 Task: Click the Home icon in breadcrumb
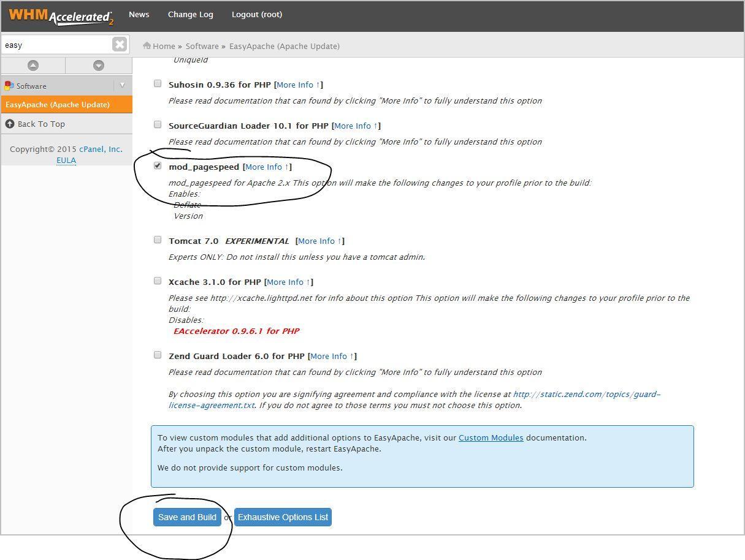pos(147,46)
